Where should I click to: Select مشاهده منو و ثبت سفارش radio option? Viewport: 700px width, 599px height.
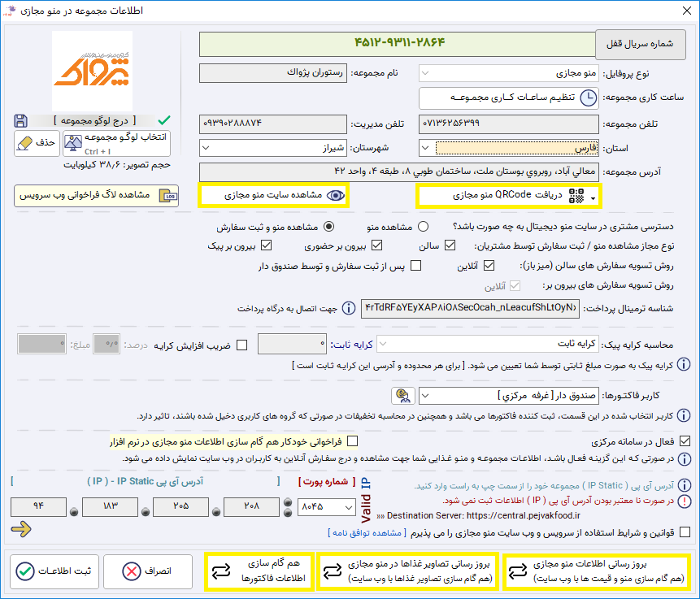coord(328,227)
